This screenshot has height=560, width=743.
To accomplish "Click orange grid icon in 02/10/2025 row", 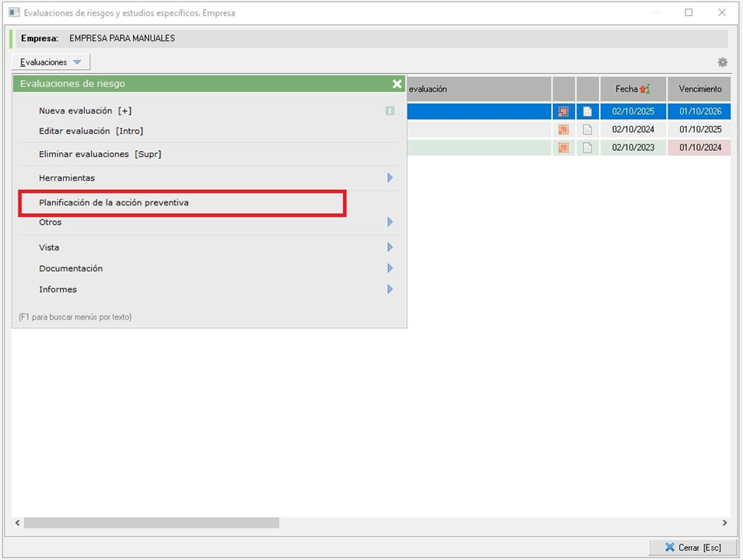I will coord(563,111).
